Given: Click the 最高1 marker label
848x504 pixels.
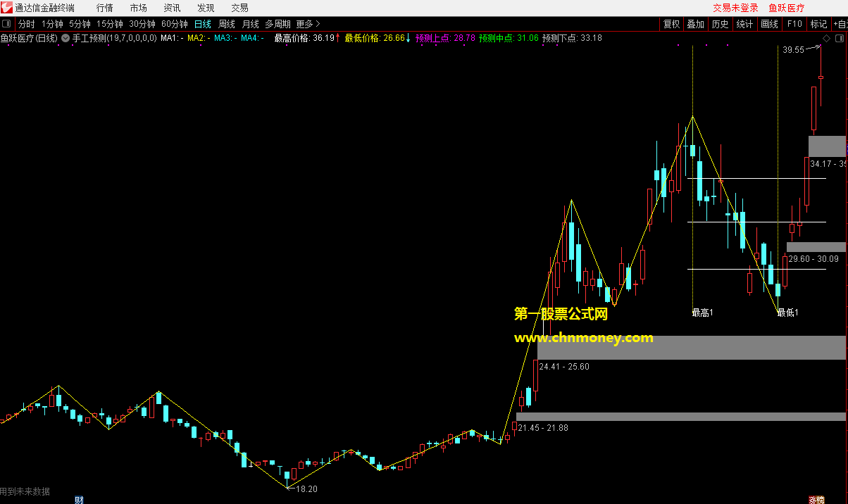Looking at the screenshot, I should (702, 313).
